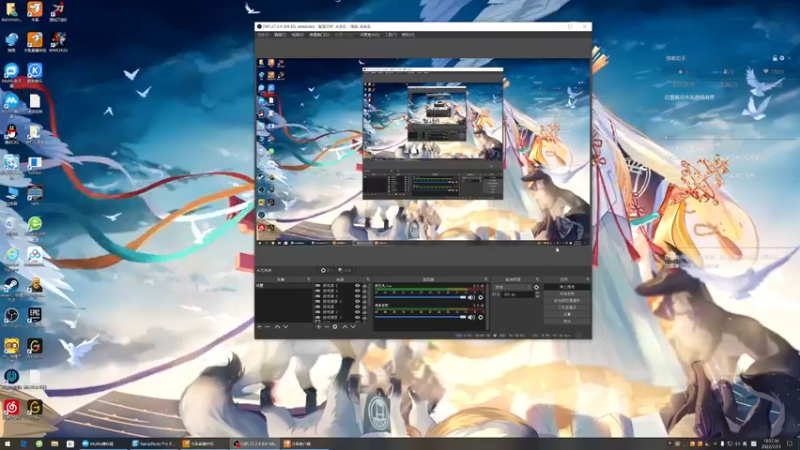Open the Docks menu in OBS
Viewport: 800px width, 450px height.
coord(319,35)
